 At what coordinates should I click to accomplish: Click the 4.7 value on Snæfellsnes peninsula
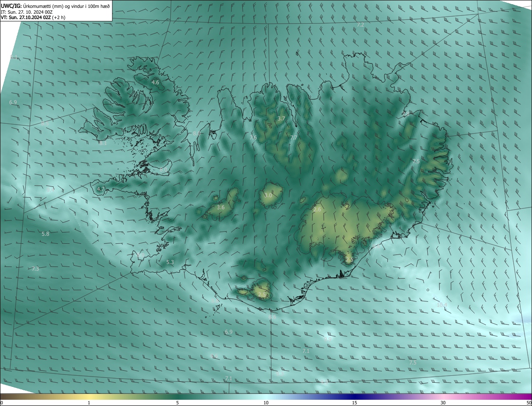tap(101, 189)
